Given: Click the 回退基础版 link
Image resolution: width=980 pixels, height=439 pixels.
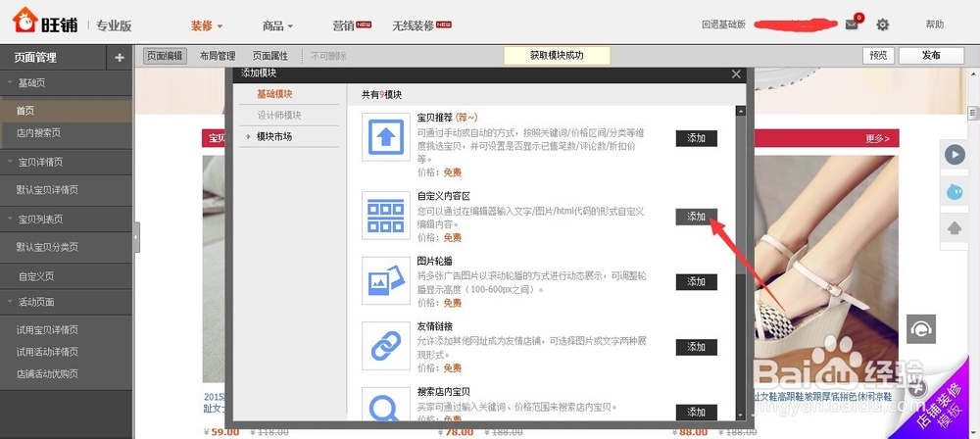Looking at the screenshot, I should [x=724, y=24].
